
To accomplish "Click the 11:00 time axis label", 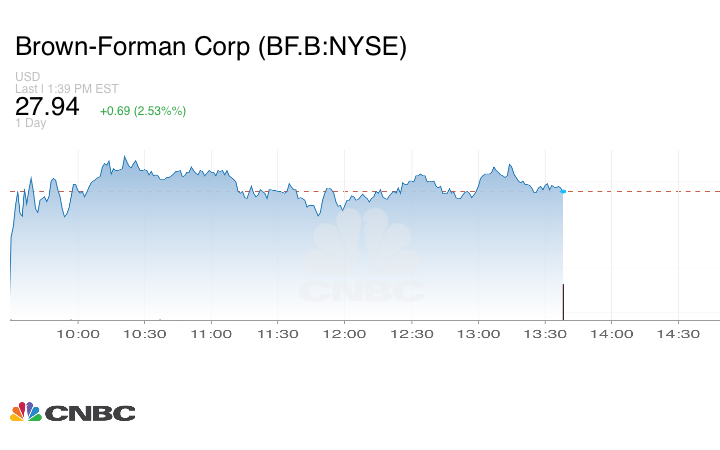I will coord(211,334).
